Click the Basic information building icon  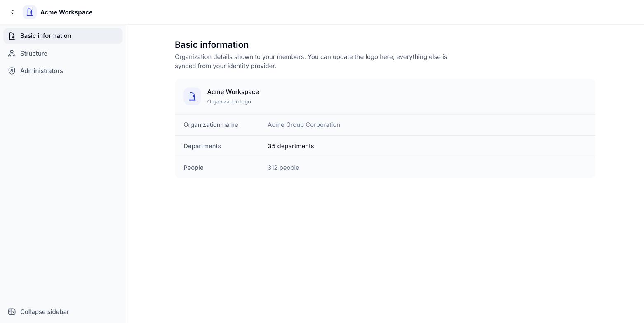(x=12, y=36)
